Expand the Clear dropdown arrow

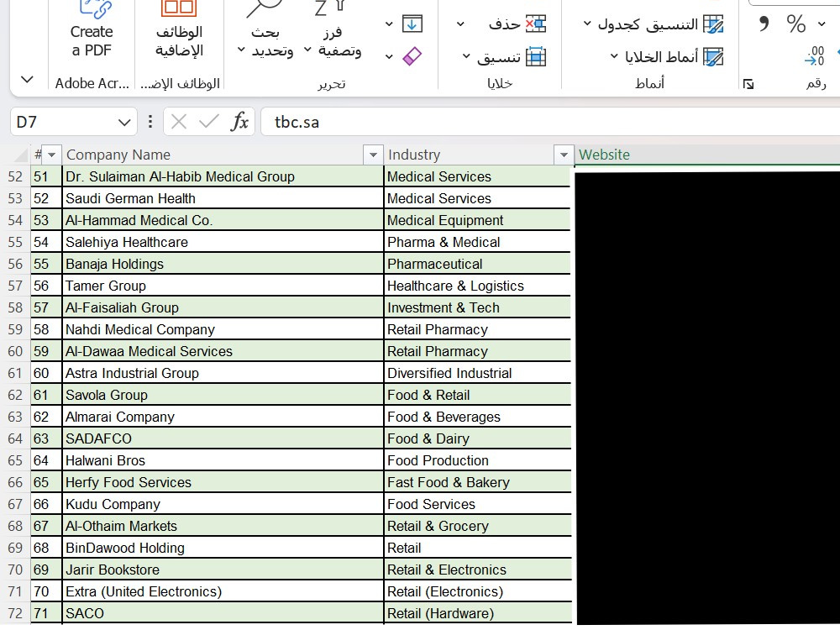click(389, 56)
